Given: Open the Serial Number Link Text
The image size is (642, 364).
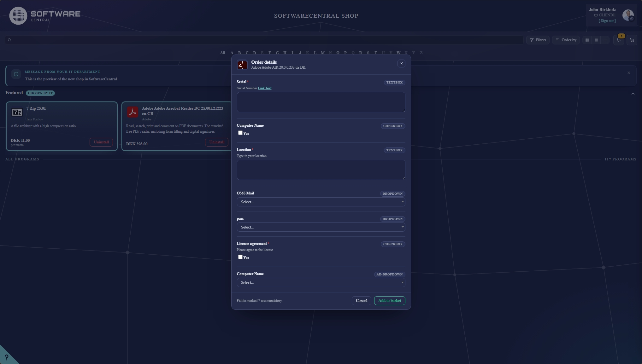Looking at the screenshot, I should point(264,88).
